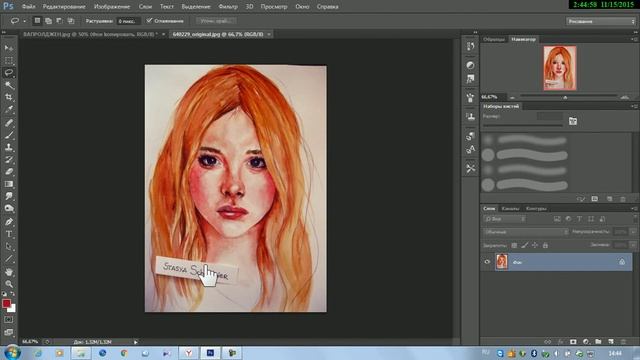This screenshot has width=640, height=360.
Task: Open the layer filter kind dropdown
Action: click(x=505, y=219)
